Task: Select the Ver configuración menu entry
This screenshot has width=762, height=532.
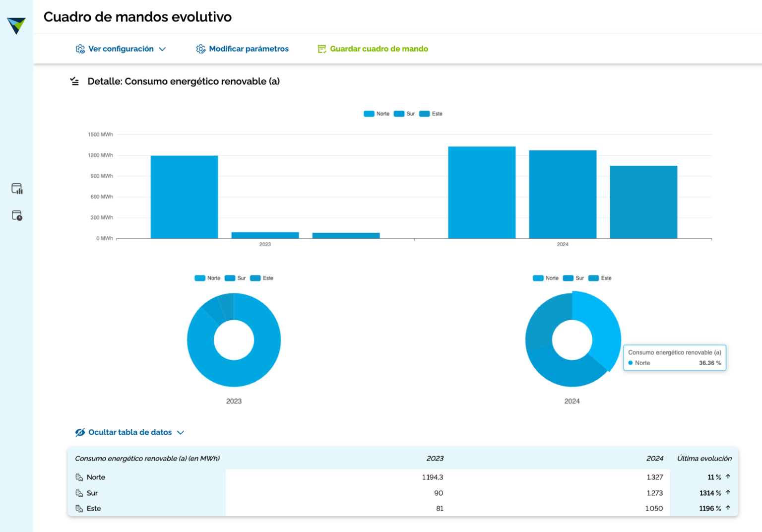Action: tap(121, 49)
